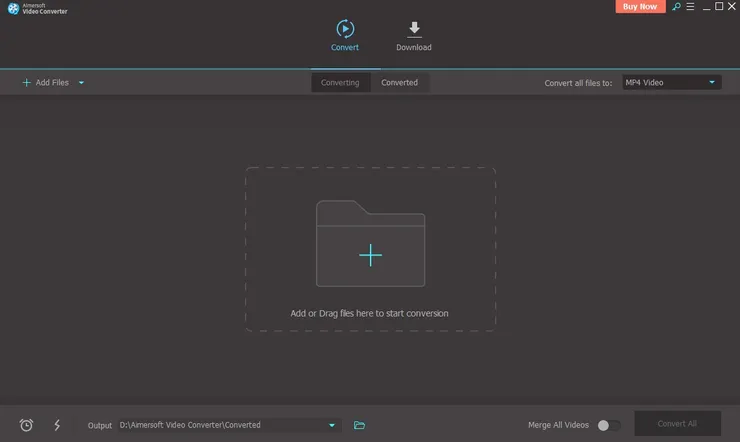Click the Buy Now button

640,7
